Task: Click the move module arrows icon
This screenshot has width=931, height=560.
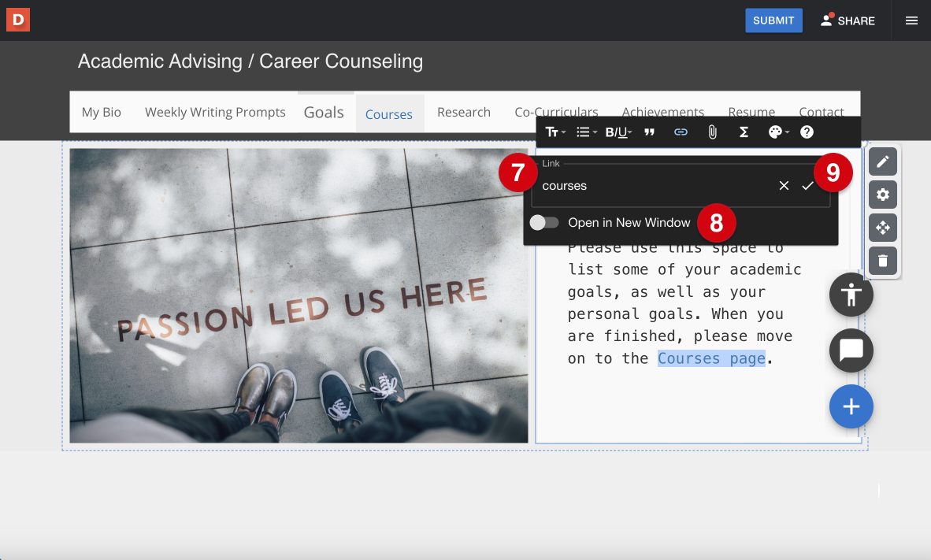Action: pyautogui.click(x=883, y=228)
